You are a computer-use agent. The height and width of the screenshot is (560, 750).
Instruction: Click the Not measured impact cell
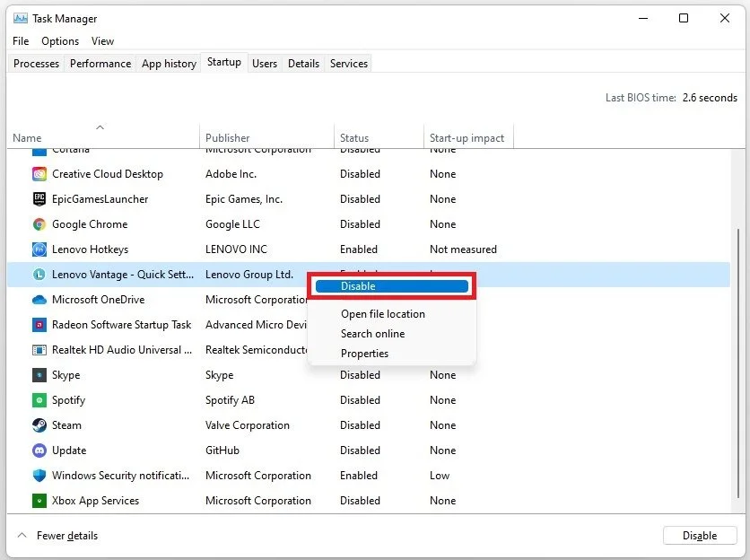pos(463,249)
